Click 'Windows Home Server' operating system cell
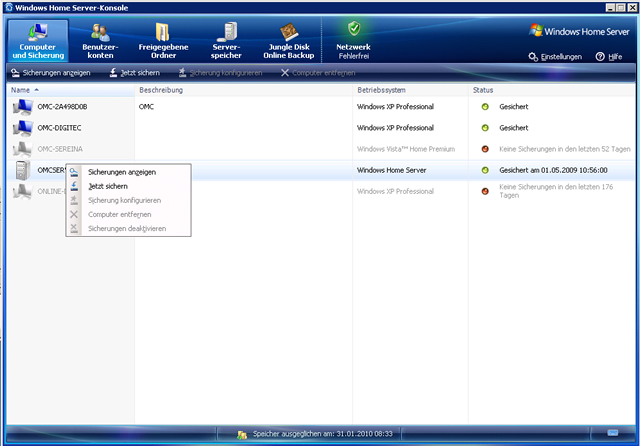 coord(391,170)
